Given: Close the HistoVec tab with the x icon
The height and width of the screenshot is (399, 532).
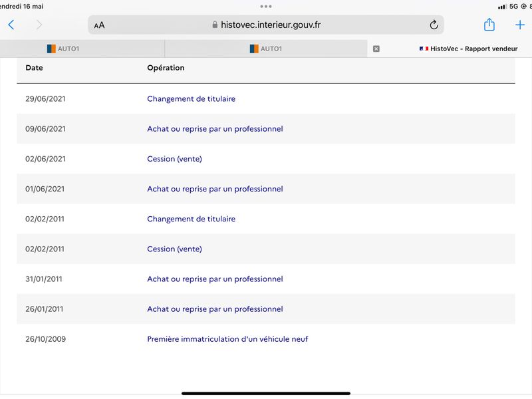Looking at the screenshot, I should [376, 49].
